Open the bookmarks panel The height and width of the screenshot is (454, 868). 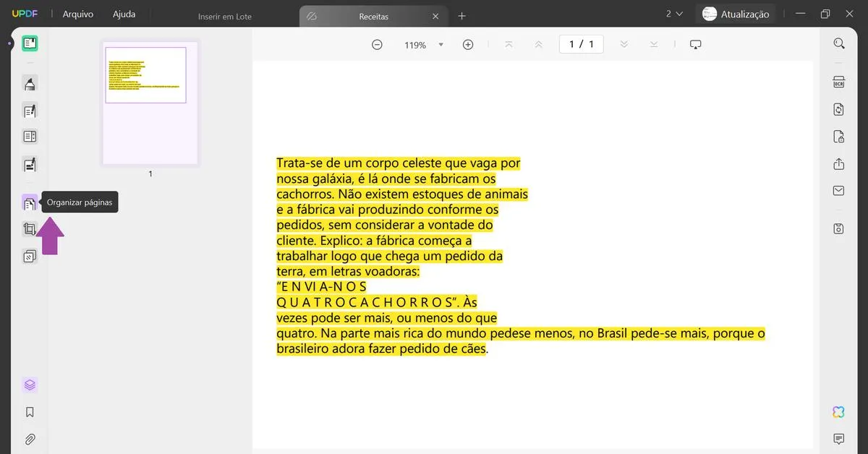[30, 411]
